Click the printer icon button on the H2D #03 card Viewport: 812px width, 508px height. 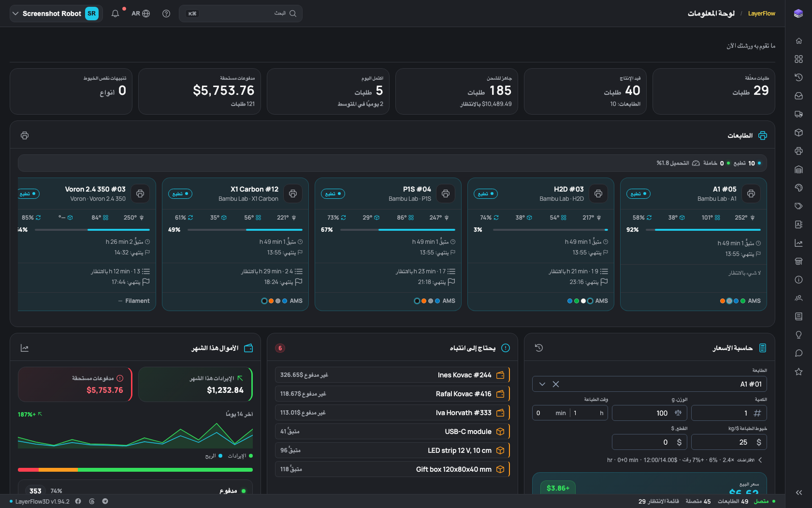598,194
